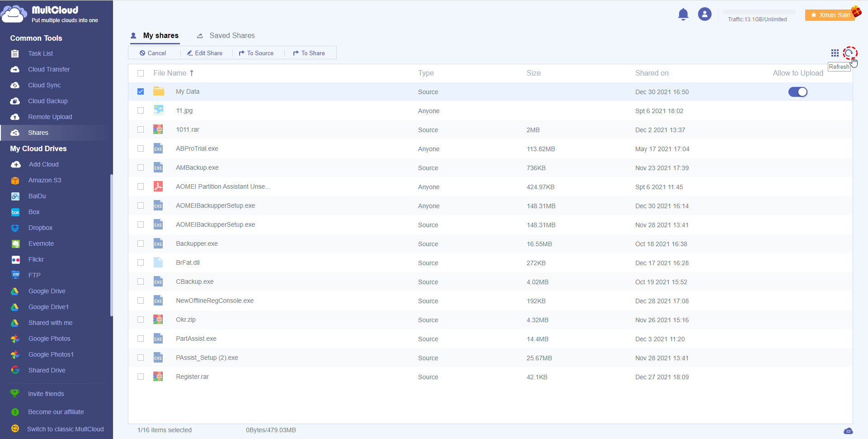Click the Edit Share button
The height and width of the screenshot is (439, 868).
(205, 53)
